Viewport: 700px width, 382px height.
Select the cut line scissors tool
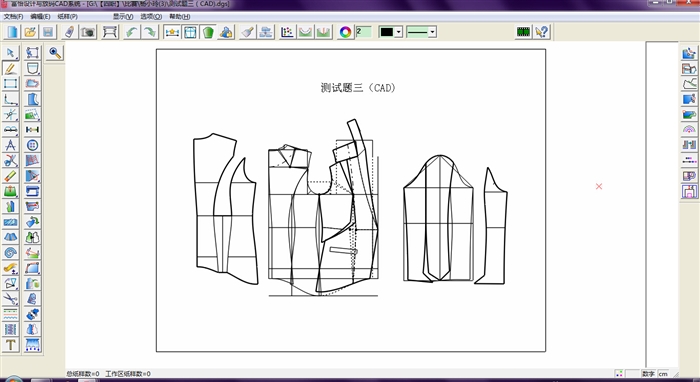click(x=11, y=160)
